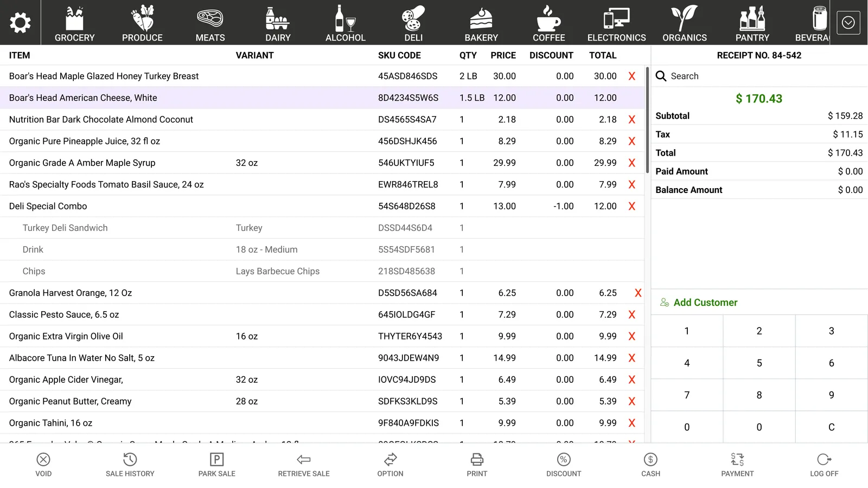Open the Discount option
This screenshot has width=868, height=488.
pos(564,465)
